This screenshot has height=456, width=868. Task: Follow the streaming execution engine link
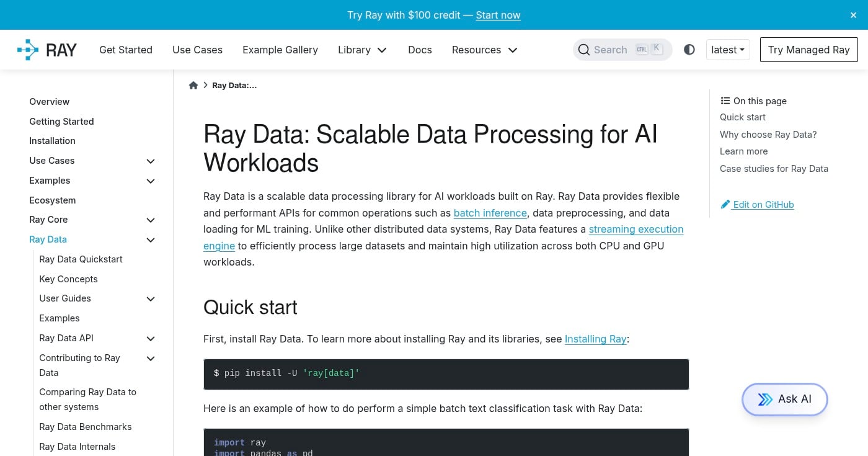coord(636,229)
